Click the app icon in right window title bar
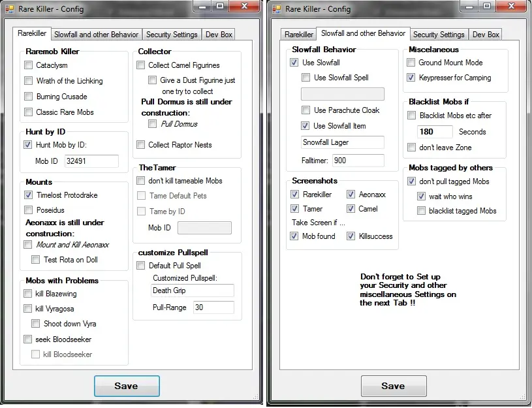532x408 pixels. pyautogui.click(x=277, y=9)
